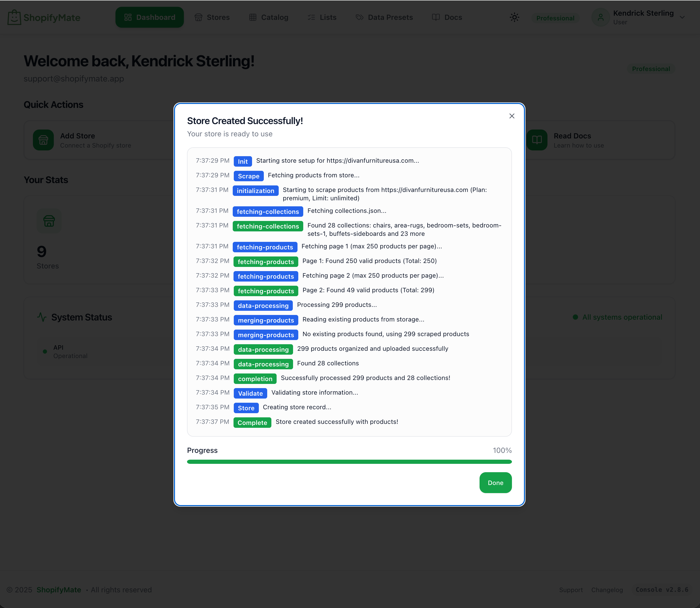Click the green progress bar at 100%

pos(349,461)
